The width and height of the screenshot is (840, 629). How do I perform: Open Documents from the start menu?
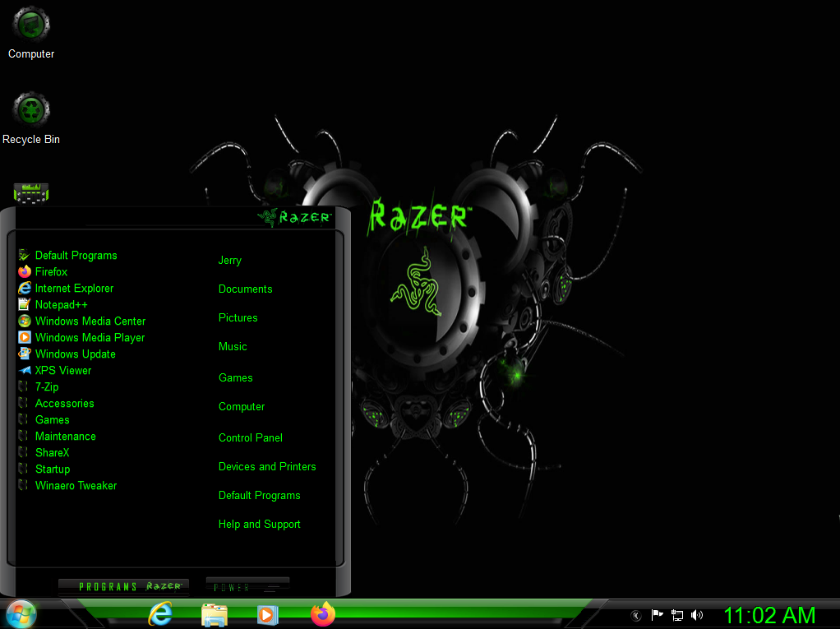coord(246,289)
